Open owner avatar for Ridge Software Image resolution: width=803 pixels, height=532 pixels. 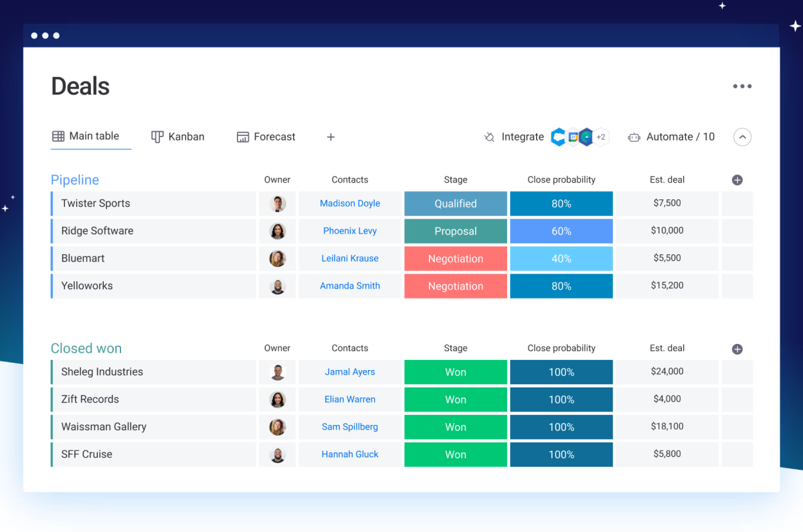278,232
